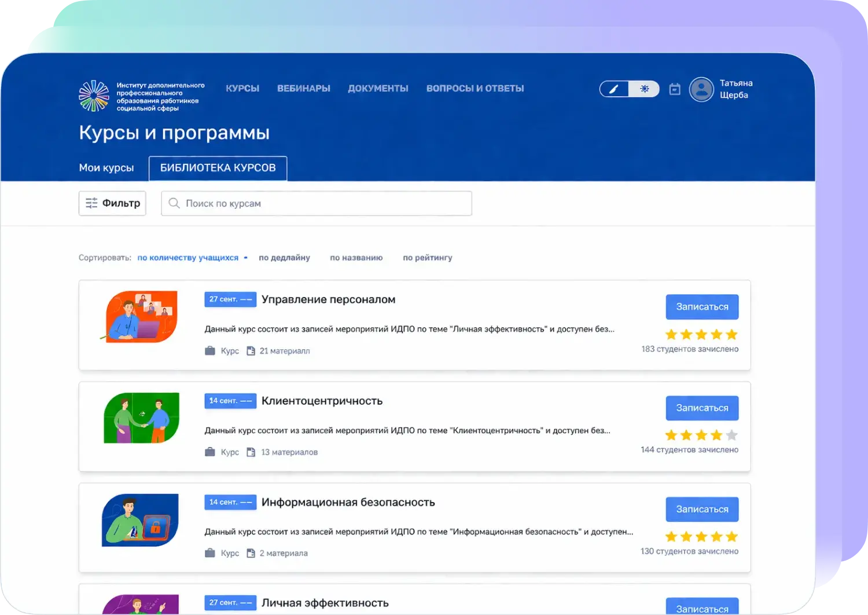Click star rating of Информационная безопасность
The image size is (868, 615).
[701, 536]
